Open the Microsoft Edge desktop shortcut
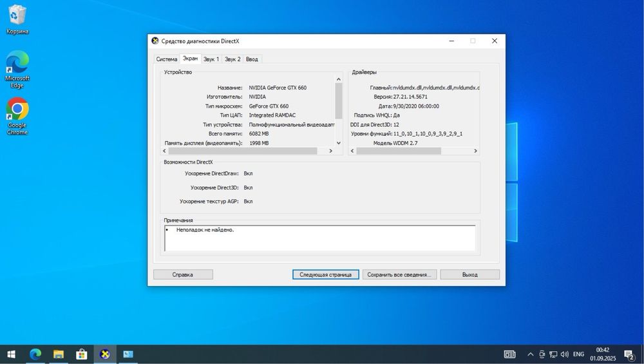Screen dimensions: 644x364 coord(17,69)
